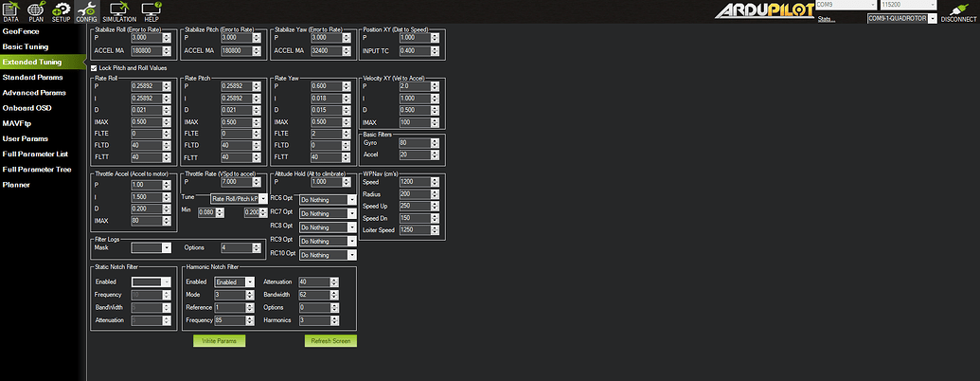Click the Rate Roll D stepper arrows
Screen dimensions: 980x381
coord(167,110)
